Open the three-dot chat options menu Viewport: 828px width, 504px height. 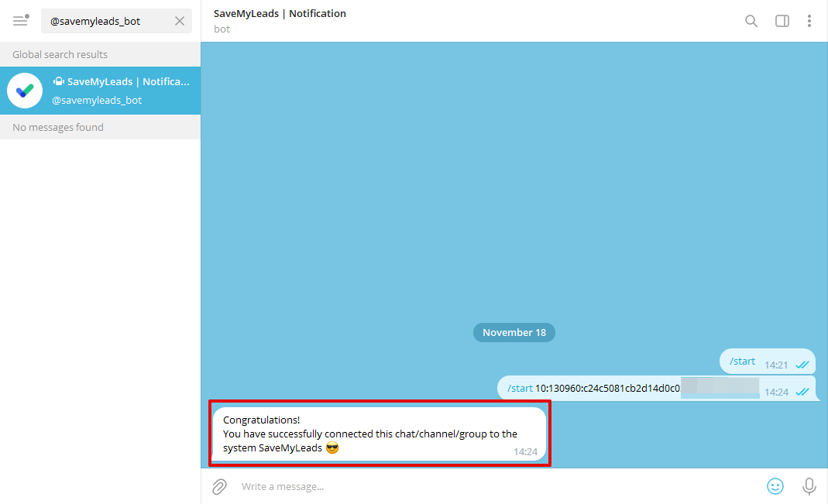[x=809, y=21]
